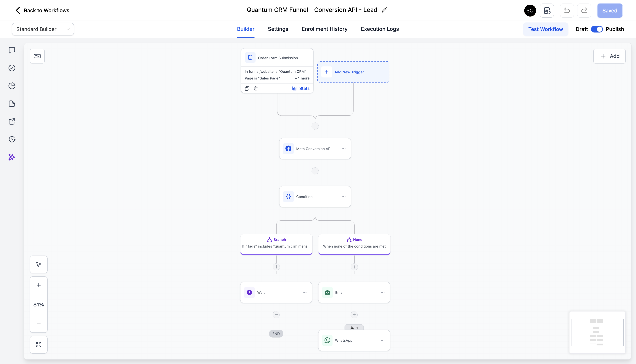636x364 pixels.
Task: Open the Condition node options menu
Action: 343,196
